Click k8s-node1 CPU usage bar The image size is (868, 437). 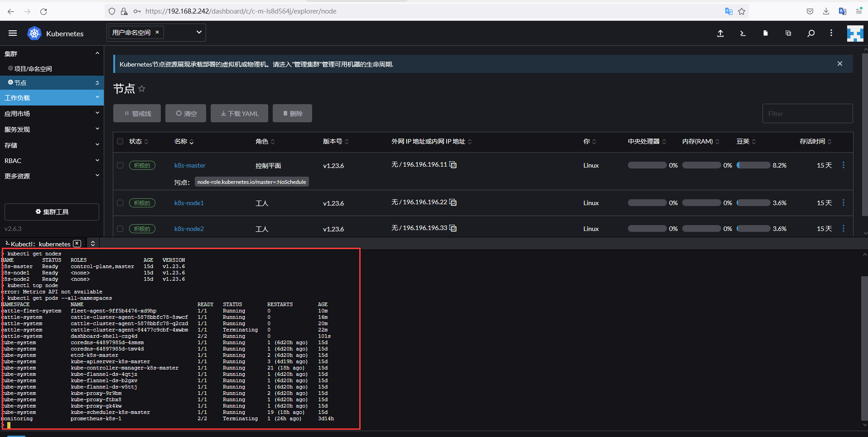pos(647,203)
